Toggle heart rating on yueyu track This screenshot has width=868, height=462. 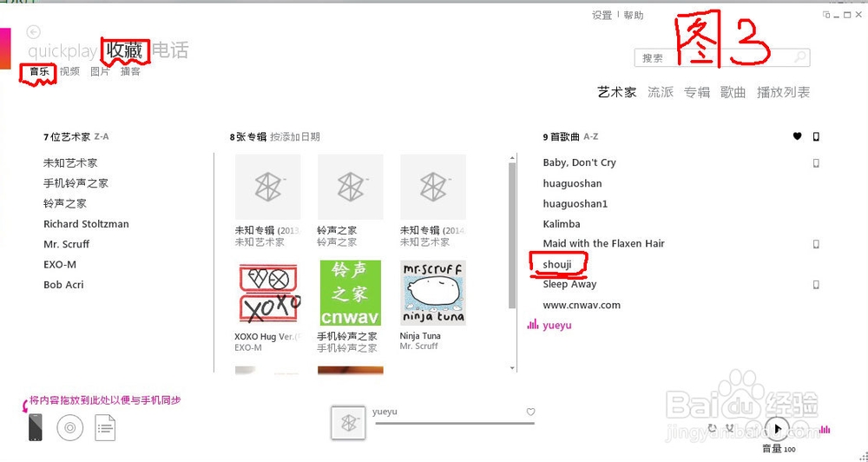tap(530, 412)
